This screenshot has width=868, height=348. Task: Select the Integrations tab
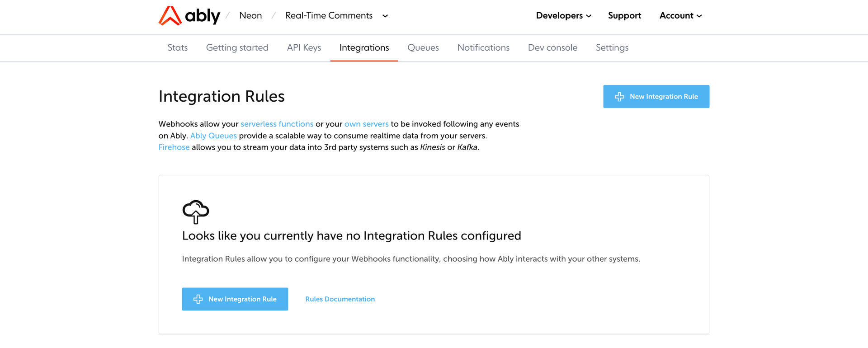[364, 48]
